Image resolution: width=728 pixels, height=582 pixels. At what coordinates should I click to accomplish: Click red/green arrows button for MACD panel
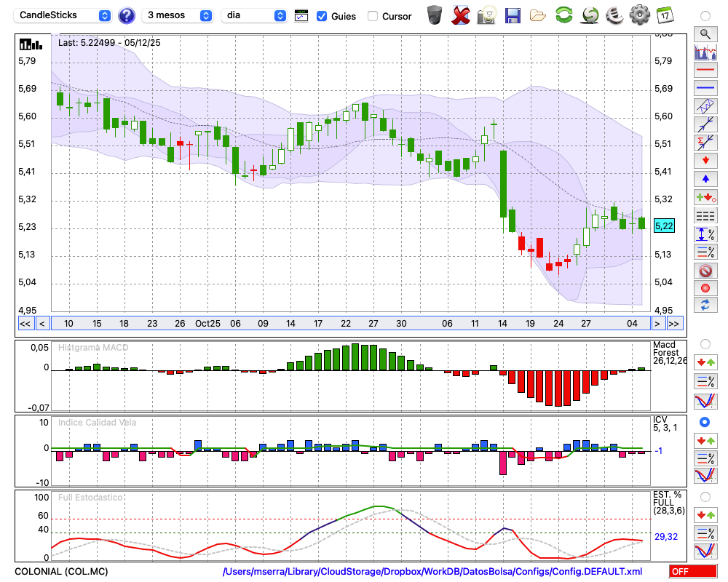705,362
